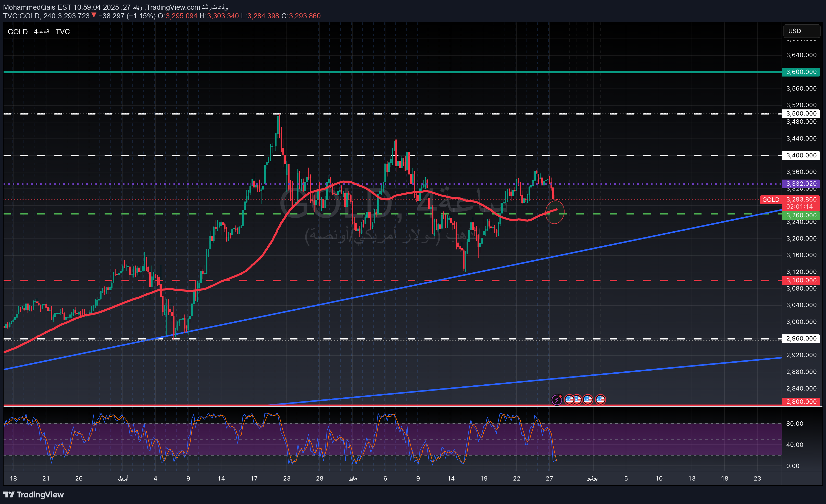This screenshot has width=826, height=504.
Task: Click the 3,000.000 price axis value
Action: pyautogui.click(x=802, y=322)
